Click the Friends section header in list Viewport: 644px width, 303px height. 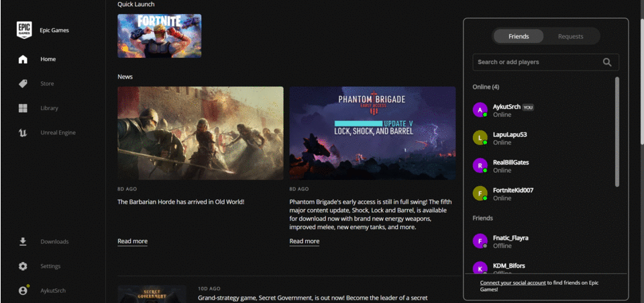(x=482, y=218)
